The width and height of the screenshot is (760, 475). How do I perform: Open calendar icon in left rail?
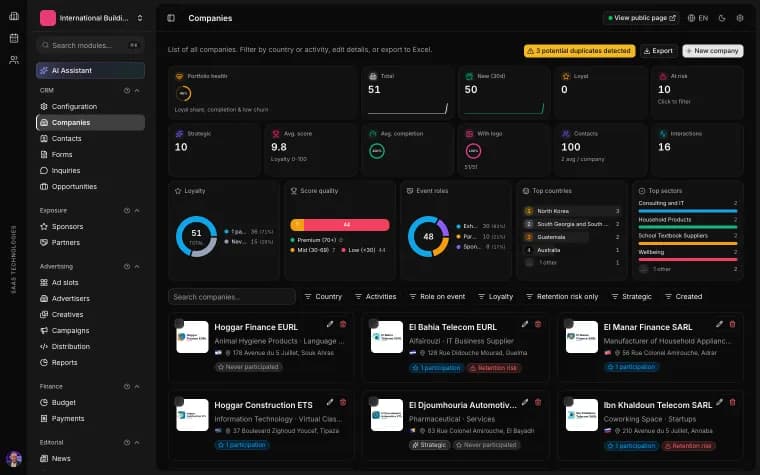[14, 38]
